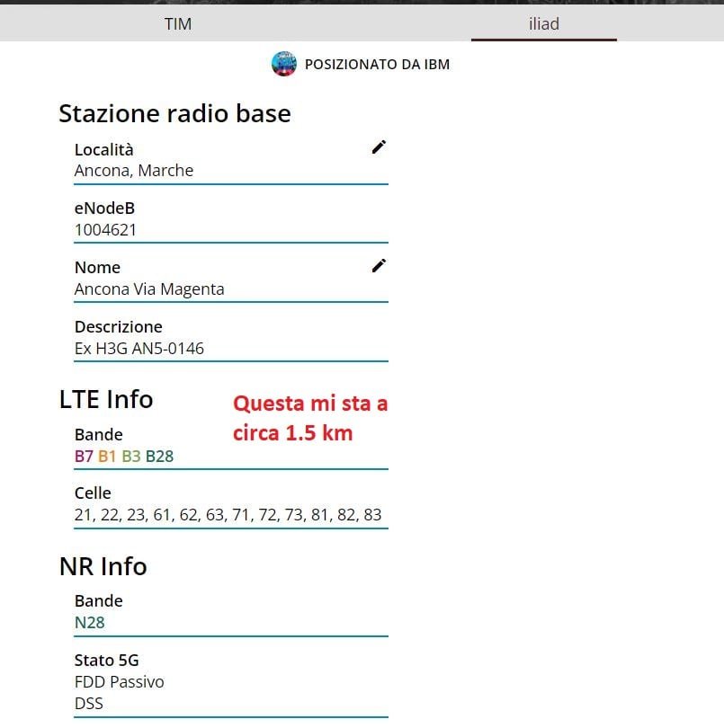Switch to the TIM tab
The width and height of the screenshot is (724, 728).
[178, 23]
